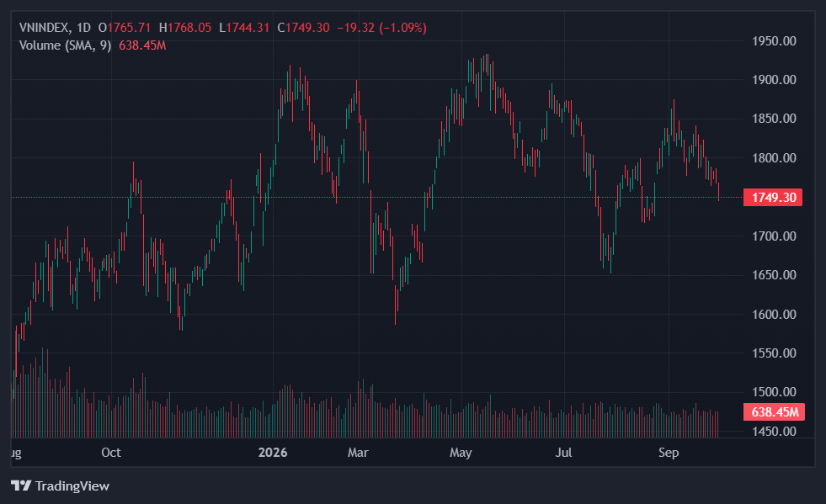
Task: Click the close value C1749.30 in the header
Action: (x=303, y=28)
